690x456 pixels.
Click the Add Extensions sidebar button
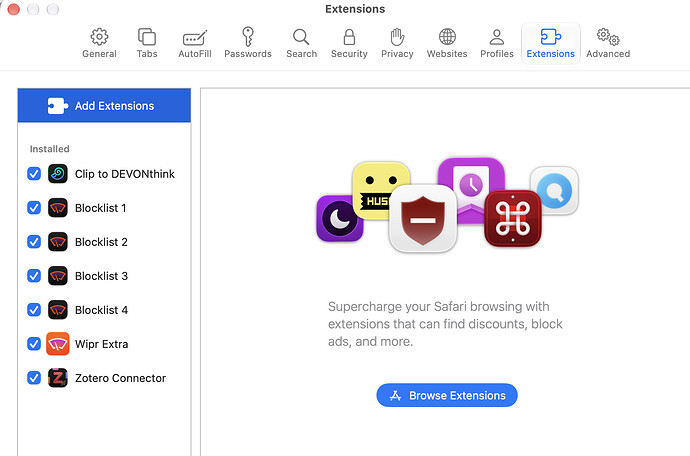tap(104, 106)
